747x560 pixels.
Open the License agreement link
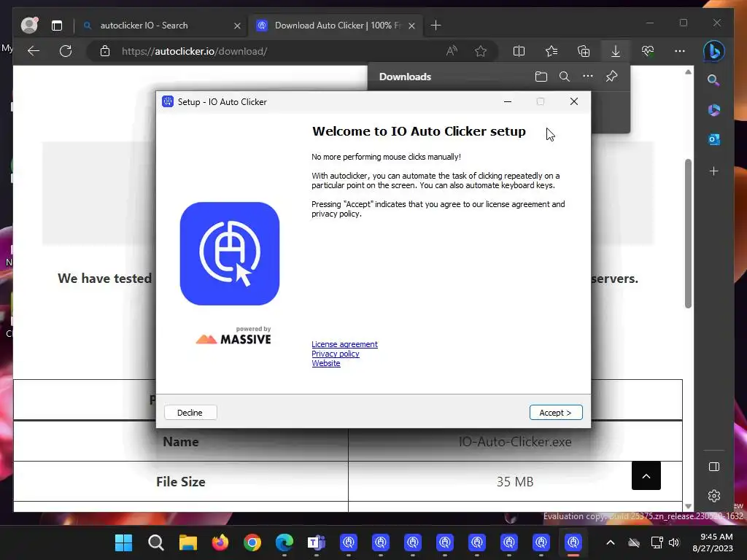[x=344, y=344]
